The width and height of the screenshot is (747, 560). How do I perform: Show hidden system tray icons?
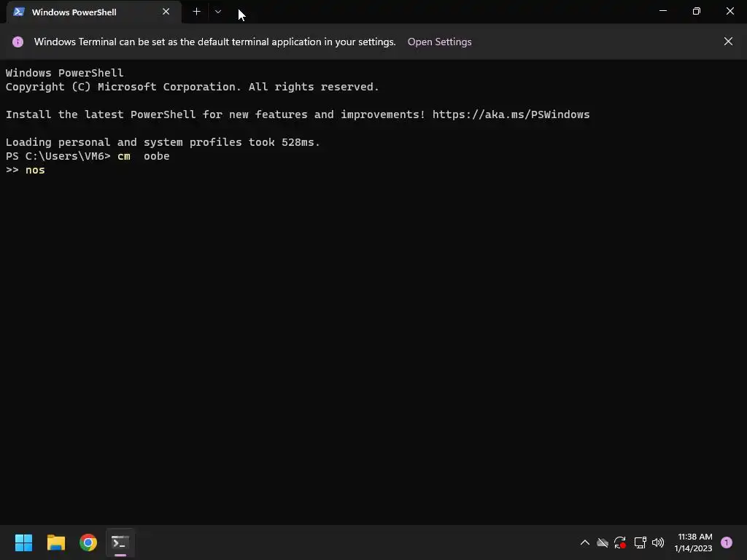tap(584, 542)
